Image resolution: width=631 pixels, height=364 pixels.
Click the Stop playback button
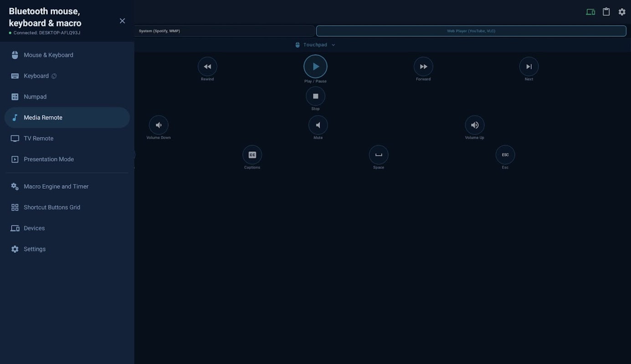[315, 96]
